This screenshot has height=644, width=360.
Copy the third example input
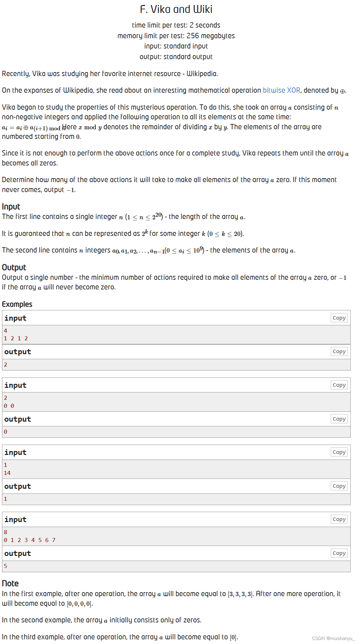pos(339,452)
